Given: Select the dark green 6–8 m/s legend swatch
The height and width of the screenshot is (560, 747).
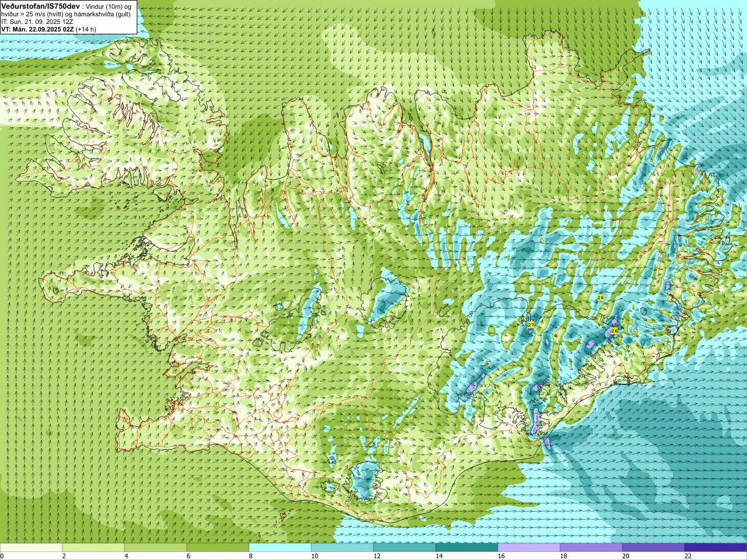Looking at the screenshot, I should 218,548.
